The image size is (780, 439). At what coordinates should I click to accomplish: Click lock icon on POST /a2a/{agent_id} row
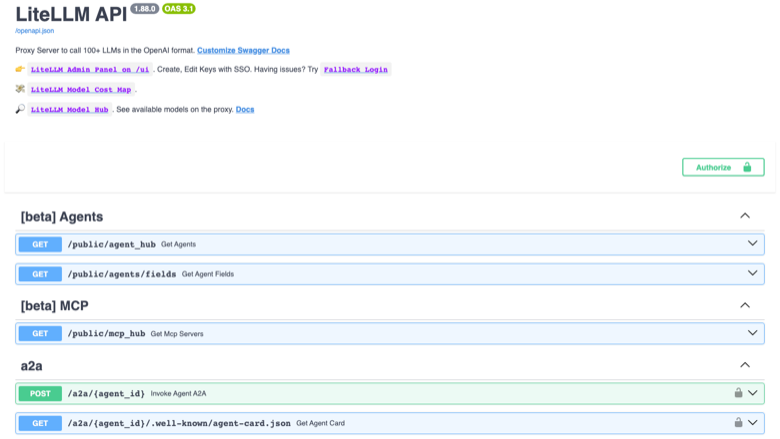(738, 393)
